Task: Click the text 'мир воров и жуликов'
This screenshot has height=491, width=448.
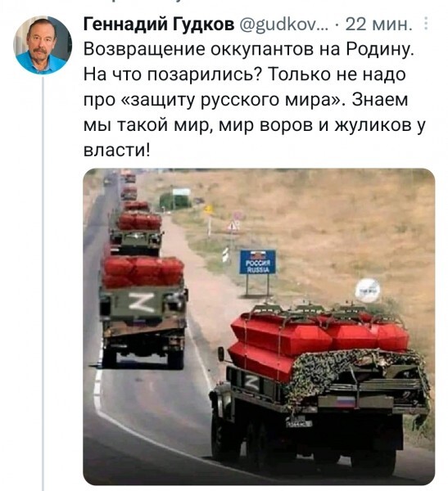Action: pyautogui.click(x=315, y=125)
